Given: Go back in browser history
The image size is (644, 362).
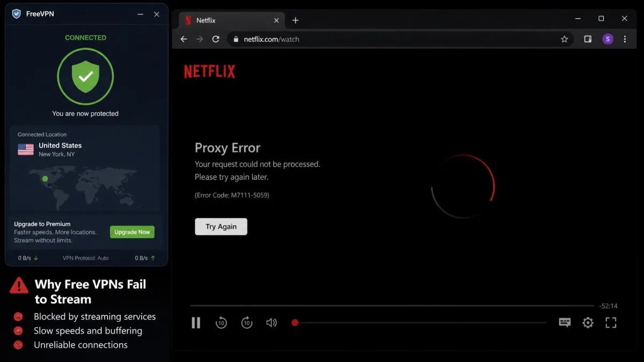Looking at the screenshot, I should [184, 39].
